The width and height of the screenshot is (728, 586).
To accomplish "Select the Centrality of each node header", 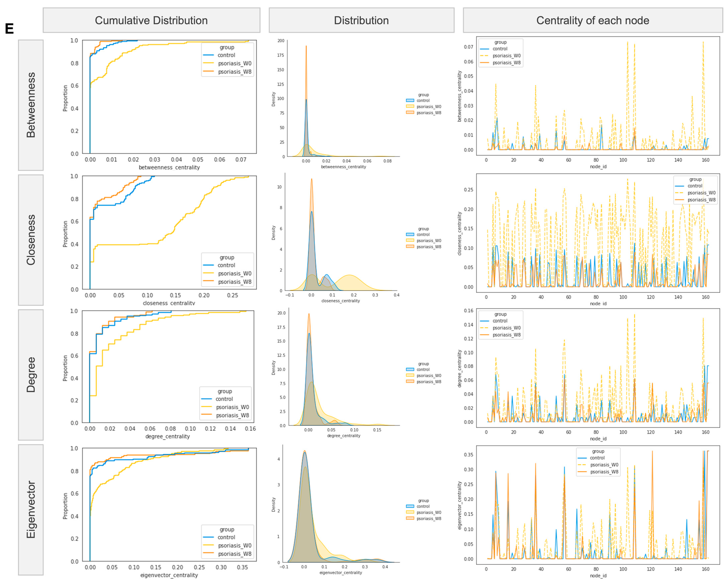I will pyautogui.click(x=593, y=20).
